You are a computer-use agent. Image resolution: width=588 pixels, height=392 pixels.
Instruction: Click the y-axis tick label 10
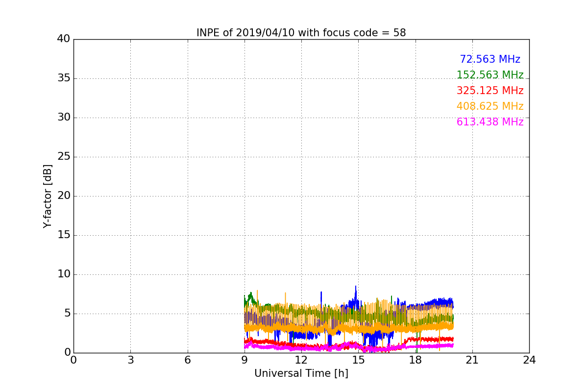(63, 274)
